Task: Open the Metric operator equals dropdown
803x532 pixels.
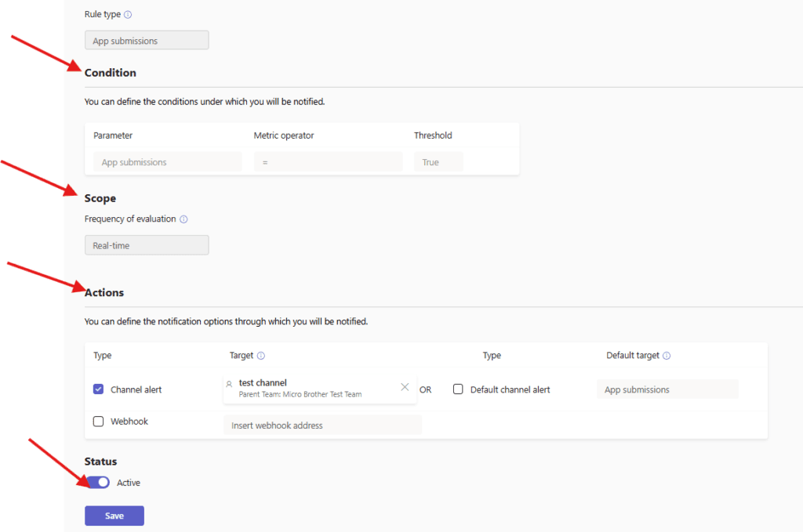Action: [x=328, y=161]
